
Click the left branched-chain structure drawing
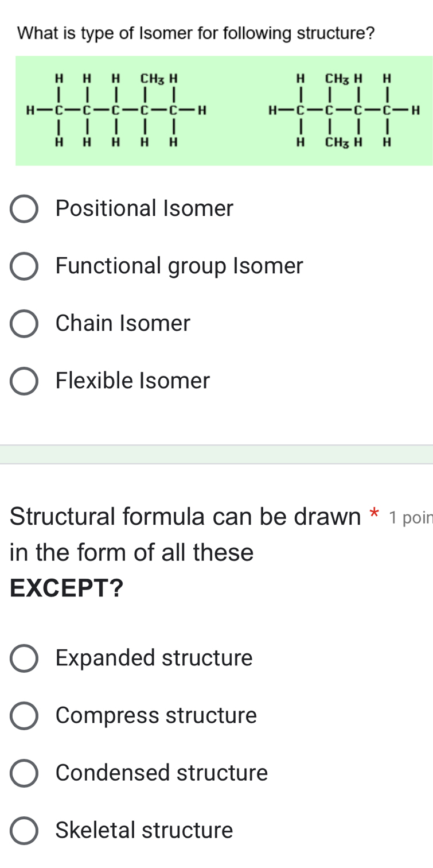coord(115,109)
